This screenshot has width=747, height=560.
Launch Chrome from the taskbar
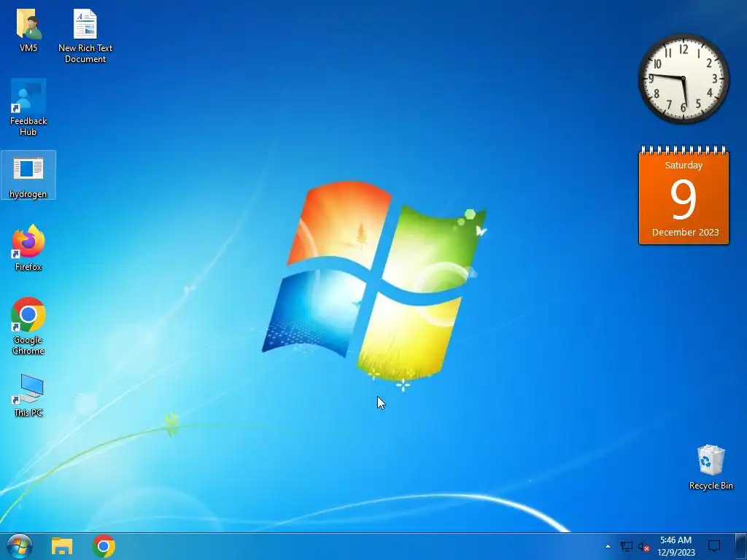point(104,547)
